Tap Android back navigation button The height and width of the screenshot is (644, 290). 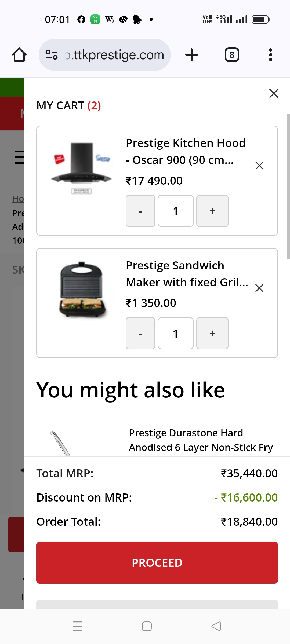click(x=216, y=626)
